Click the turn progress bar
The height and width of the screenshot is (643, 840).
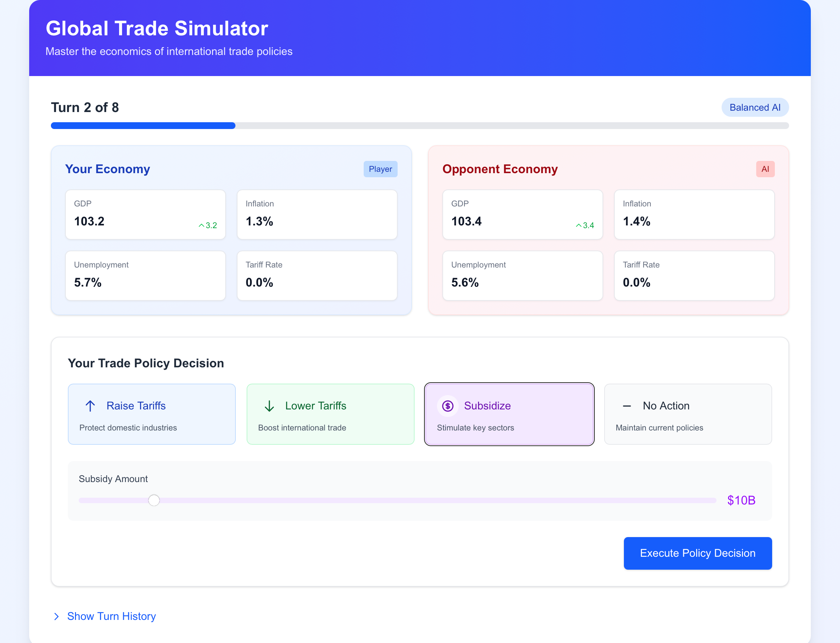point(420,126)
